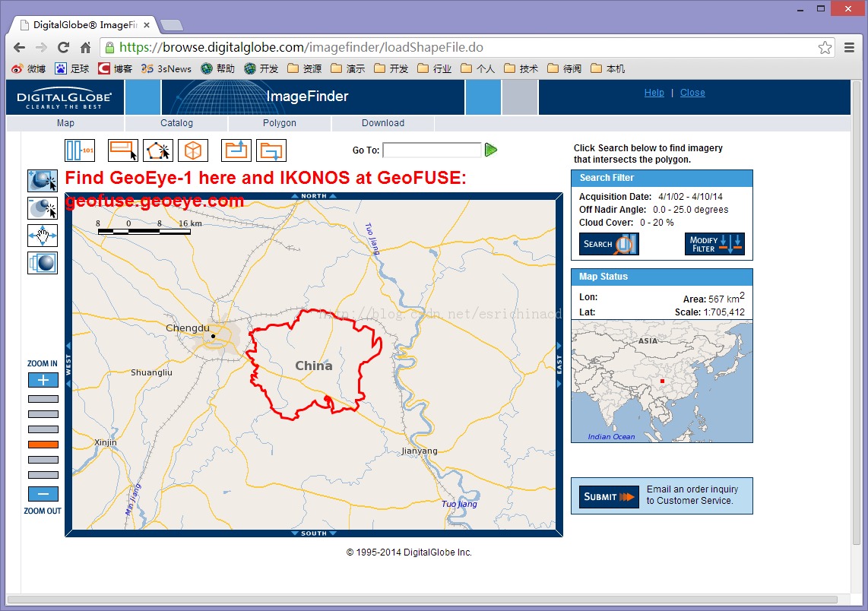The height and width of the screenshot is (611, 868).
Task: Open the Download tab
Action: point(383,123)
